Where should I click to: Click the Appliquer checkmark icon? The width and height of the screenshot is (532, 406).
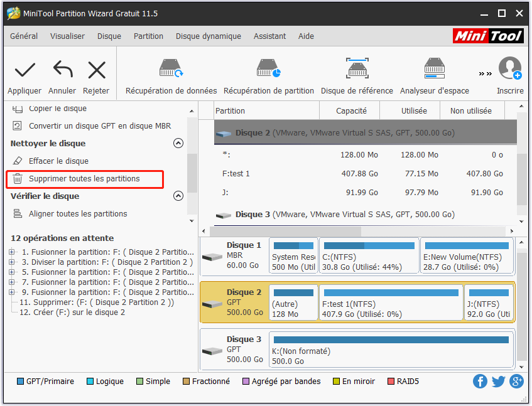(x=24, y=70)
